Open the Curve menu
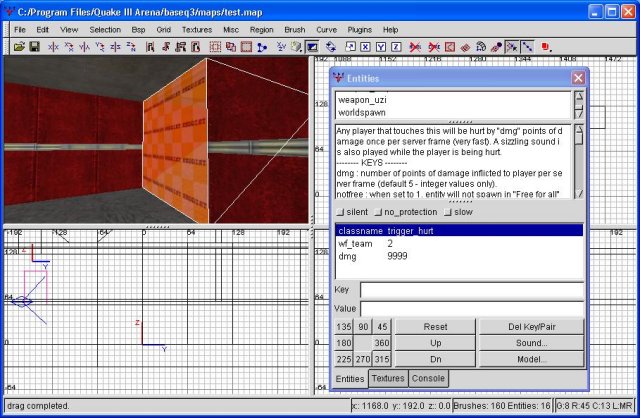Viewport: 640px width, 418px height. pos(327,30)
